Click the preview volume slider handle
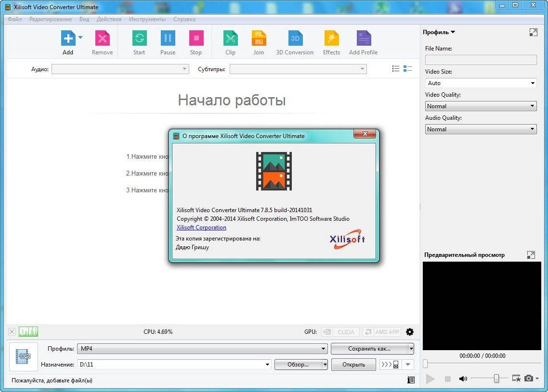548x392 pixels. pos(496,379)
